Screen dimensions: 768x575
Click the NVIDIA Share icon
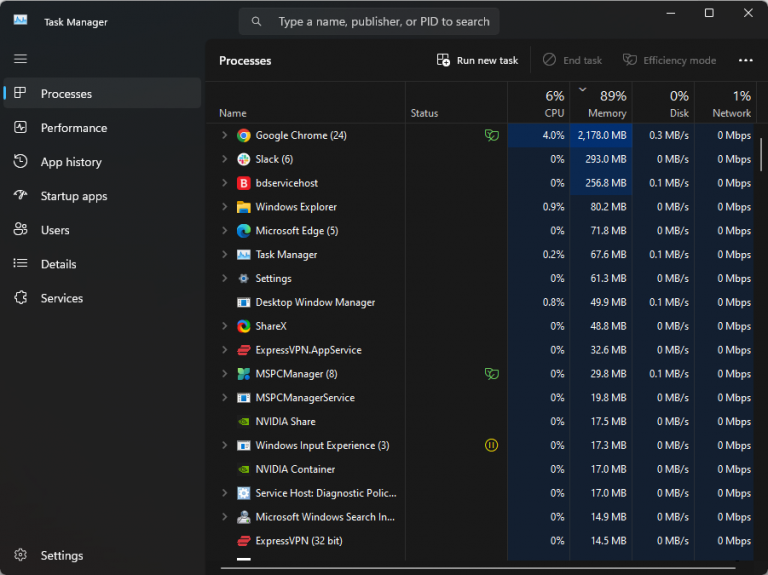pyautogui.click(x=243, y=422)
